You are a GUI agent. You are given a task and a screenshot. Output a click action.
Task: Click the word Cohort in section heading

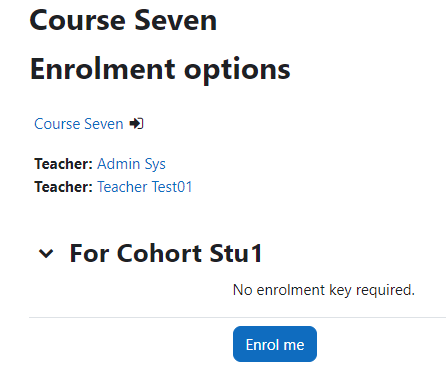click(159, 253)
